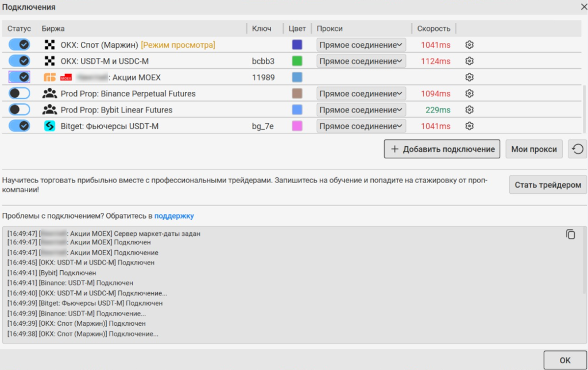
Task: Click settings gear for Акции MOEX row
Action: click(469, 77)
